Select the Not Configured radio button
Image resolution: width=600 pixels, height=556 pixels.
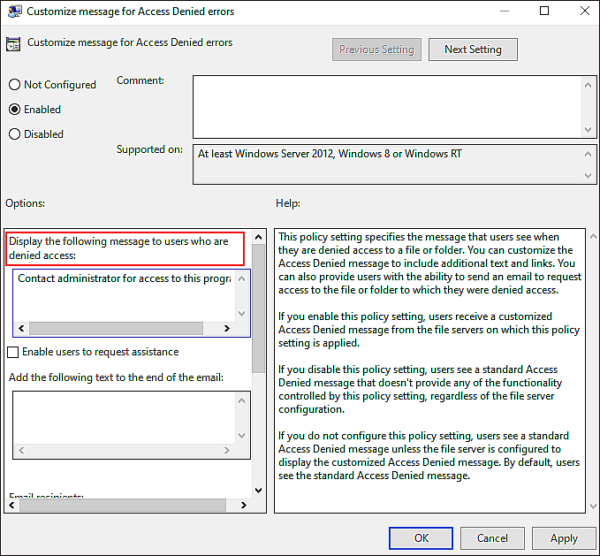pos(15,85)
